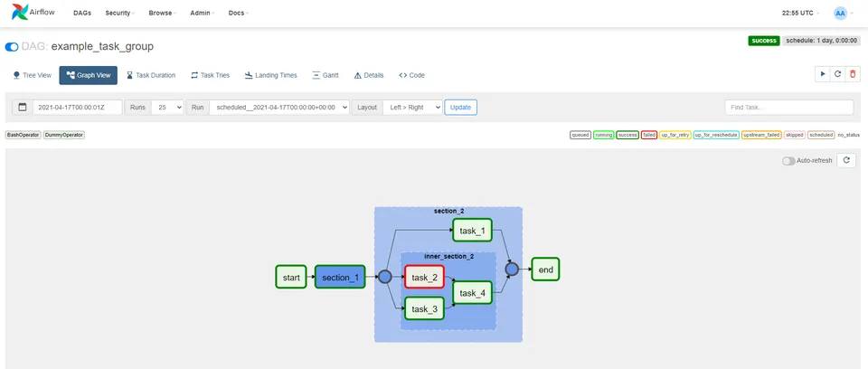Image resolution: width=868 pixels, height=369 pixels.
Task: Click the queued status legend swatch
Action: [580, 135]
